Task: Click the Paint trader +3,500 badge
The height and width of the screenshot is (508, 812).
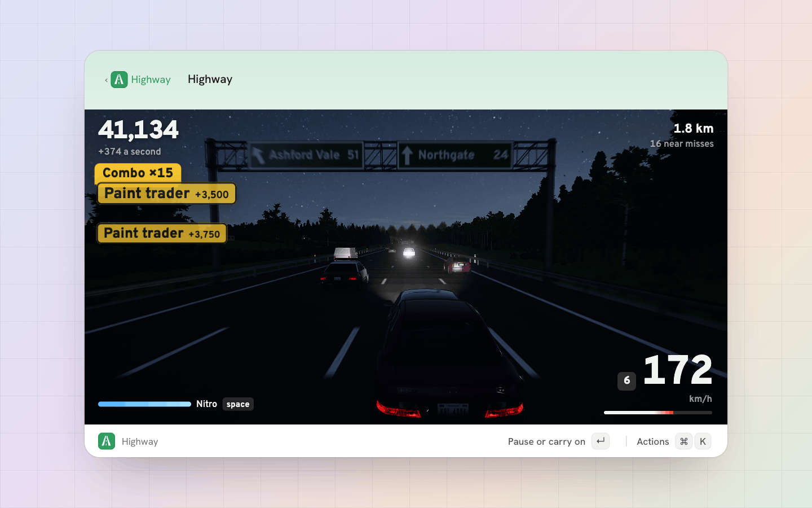Action: click(166, 194)
